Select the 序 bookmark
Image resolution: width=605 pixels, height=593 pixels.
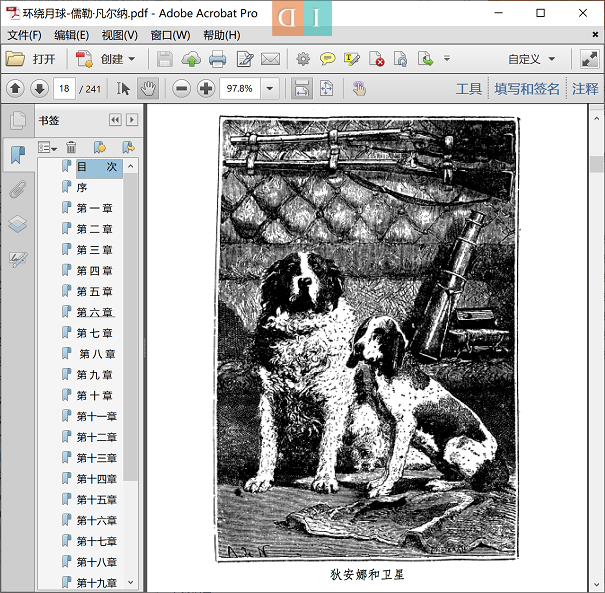82,188
